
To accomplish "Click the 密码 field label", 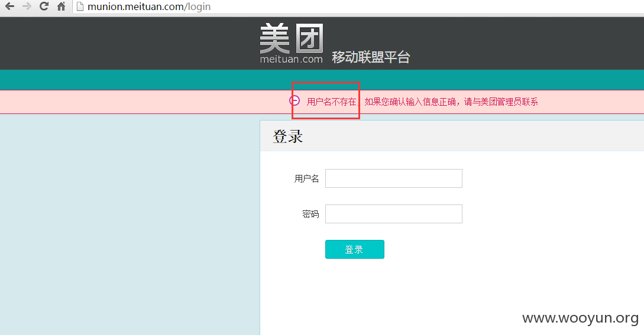I will click(x=310, y=214).
